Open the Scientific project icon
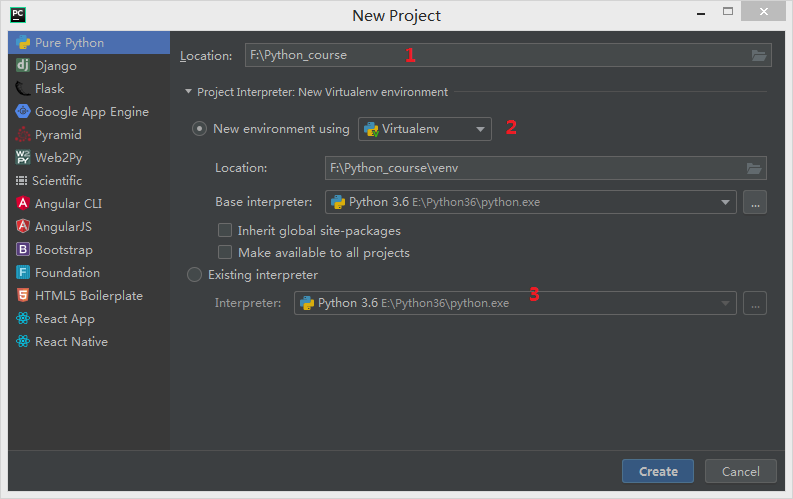The width and height of the screenshot is (793, 499). click(21, 180)
